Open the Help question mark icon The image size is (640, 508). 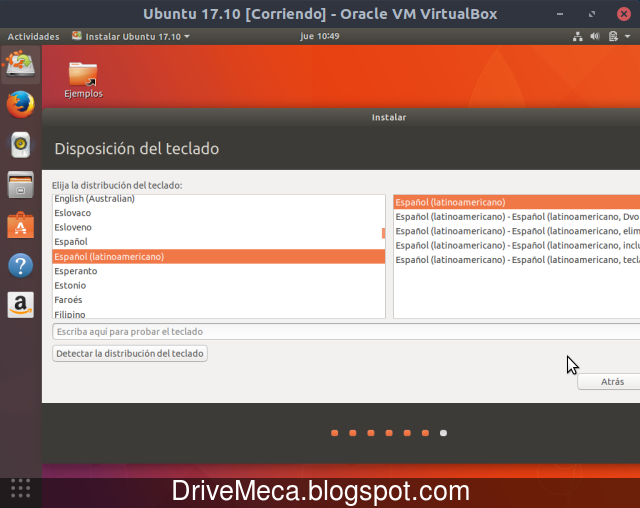click(20, 266)
